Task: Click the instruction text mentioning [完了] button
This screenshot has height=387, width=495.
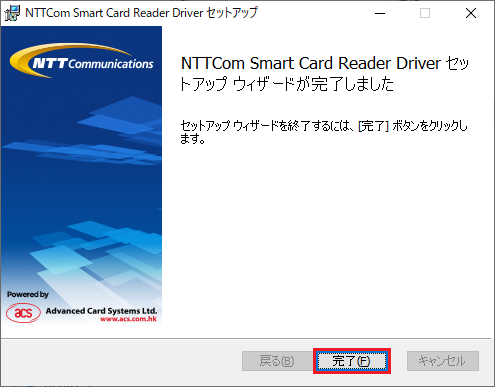Action: 324,132
